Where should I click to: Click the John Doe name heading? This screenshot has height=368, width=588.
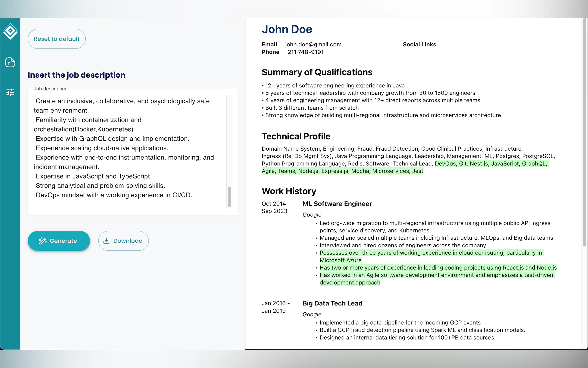point(287,29)
